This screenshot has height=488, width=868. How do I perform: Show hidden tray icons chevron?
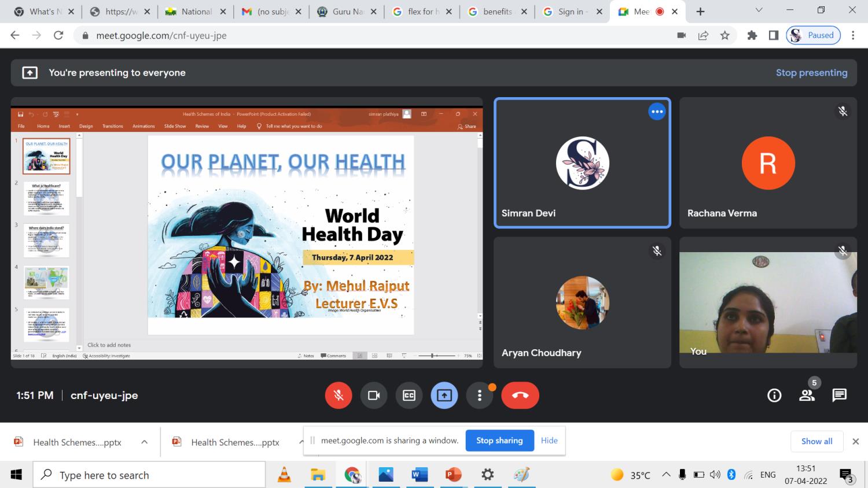point(666,475)
